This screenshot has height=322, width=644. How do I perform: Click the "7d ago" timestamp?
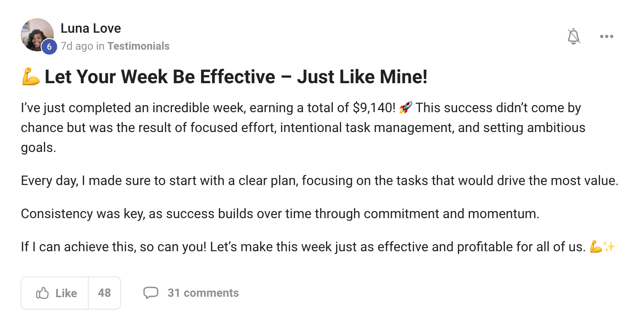click(x=77, y=46)
